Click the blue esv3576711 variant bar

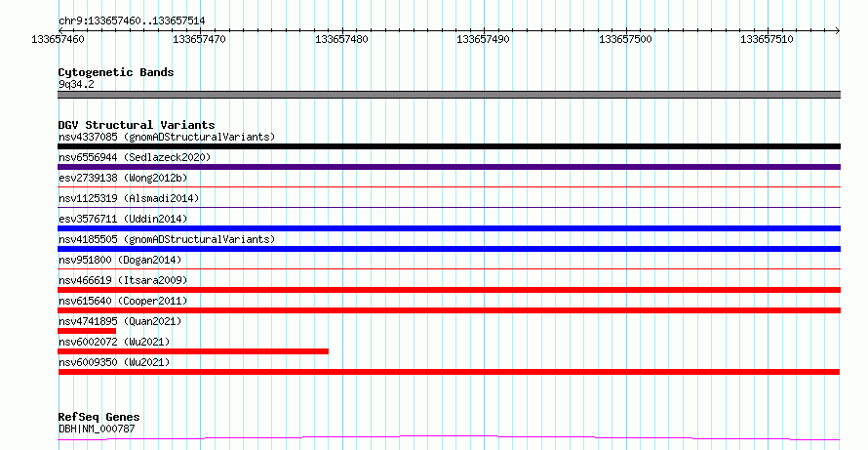[449, 228]
